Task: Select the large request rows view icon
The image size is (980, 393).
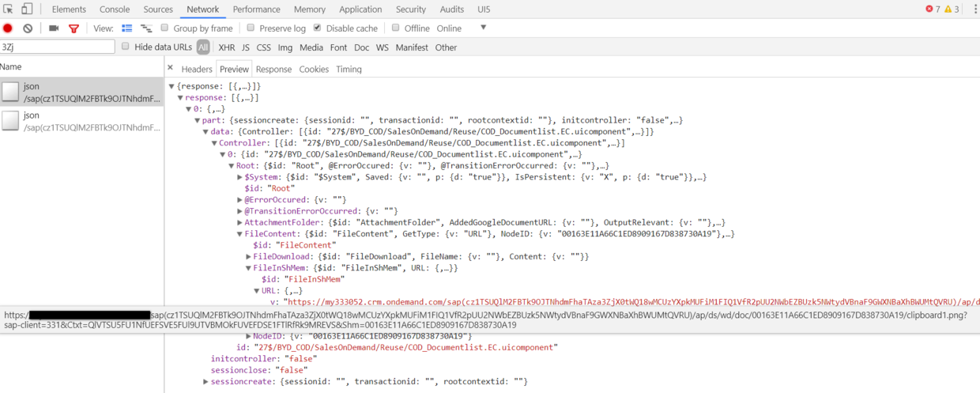Action: 127,28
